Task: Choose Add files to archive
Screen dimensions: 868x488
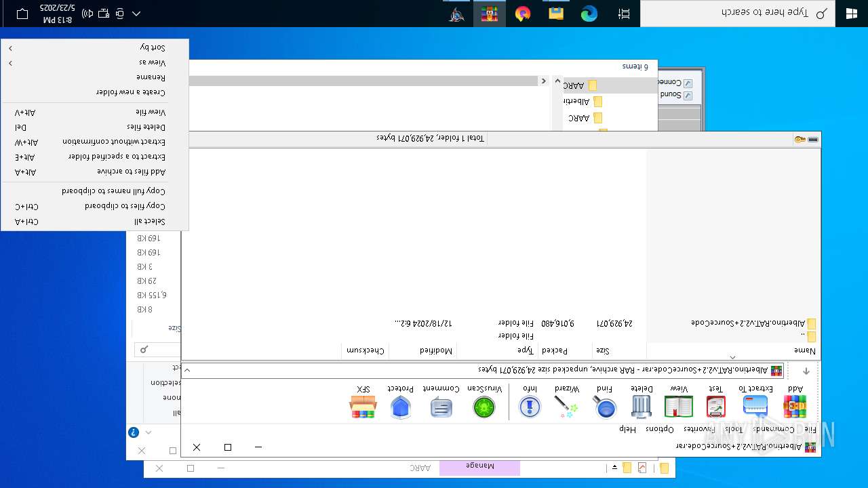Action: coord(95,172)
